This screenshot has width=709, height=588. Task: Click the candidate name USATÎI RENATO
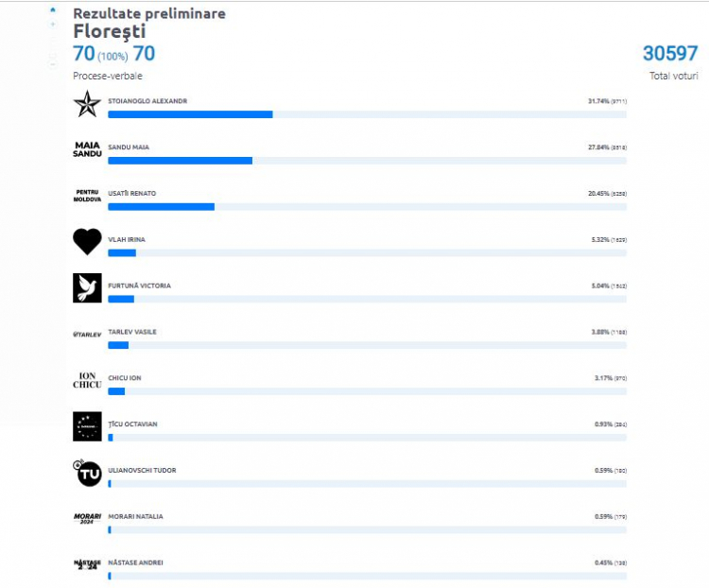click(132, 193)
